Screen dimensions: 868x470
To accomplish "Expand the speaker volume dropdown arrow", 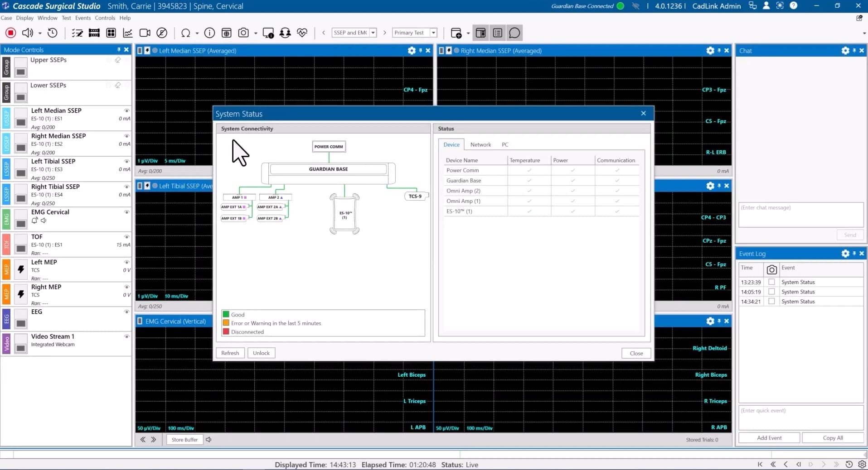I will click(x=40, y=33).
